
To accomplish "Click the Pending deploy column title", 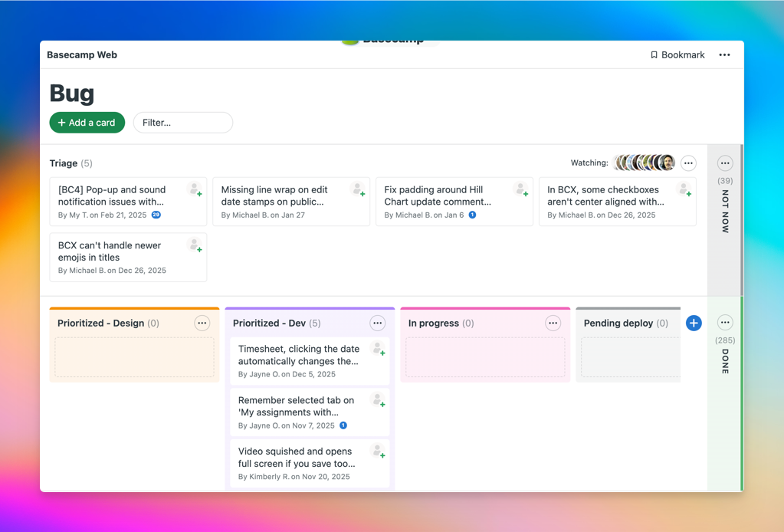I will point(618,323).
